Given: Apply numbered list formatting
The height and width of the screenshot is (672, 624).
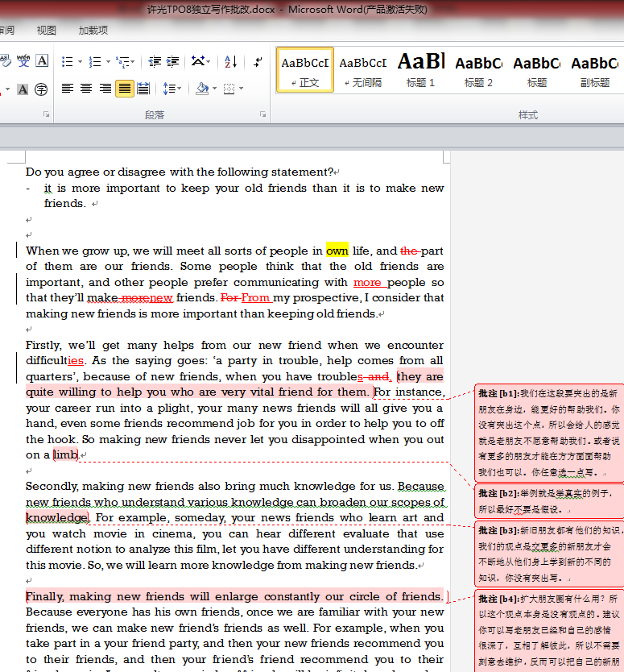Looking at the screenshot, I should point(95,62).
